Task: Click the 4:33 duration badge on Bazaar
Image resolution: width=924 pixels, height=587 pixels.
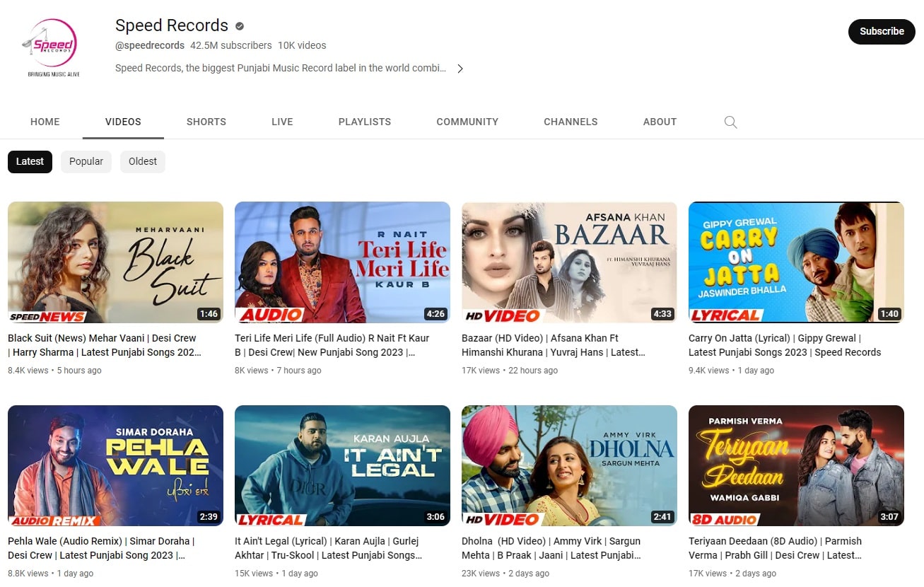Action: pos(662,314)
